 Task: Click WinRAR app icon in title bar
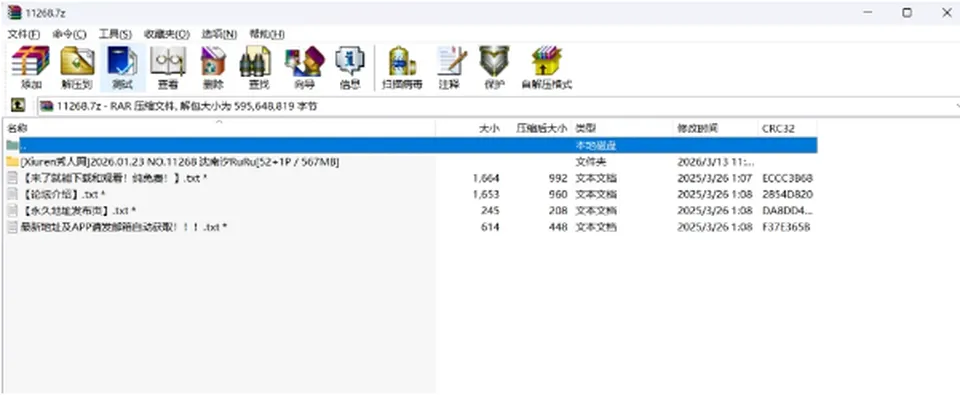pyautogui.click(x=14, y=12)
